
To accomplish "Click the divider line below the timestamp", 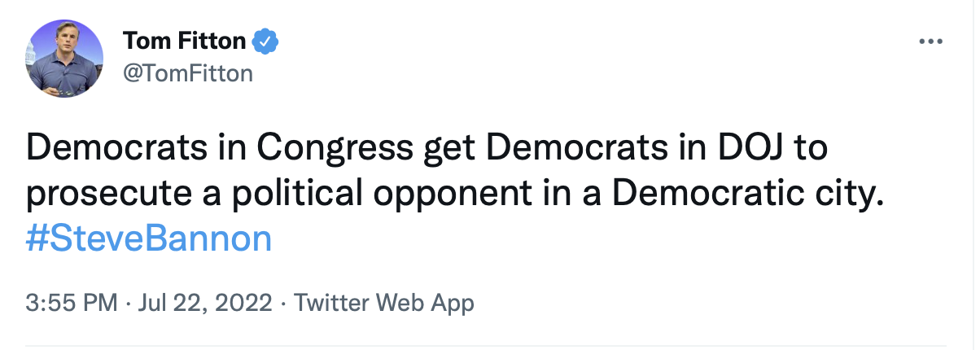I will point(486,347).
